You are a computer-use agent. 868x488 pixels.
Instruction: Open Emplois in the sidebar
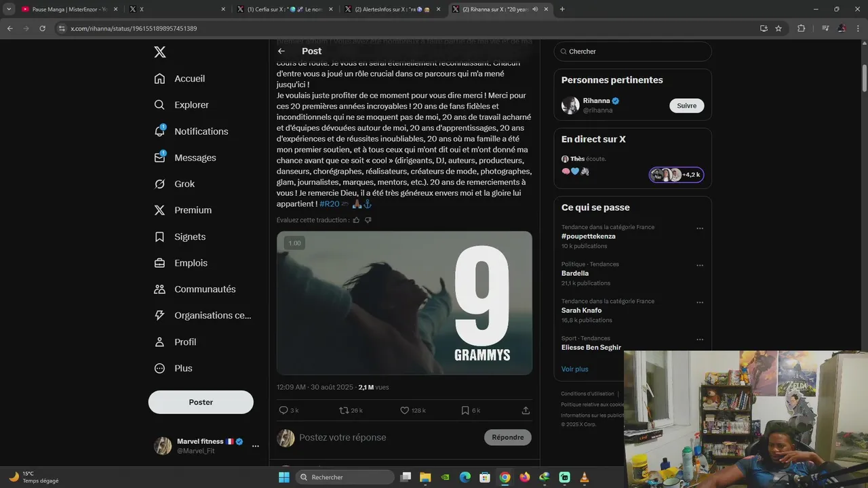(x=180, y=263)
